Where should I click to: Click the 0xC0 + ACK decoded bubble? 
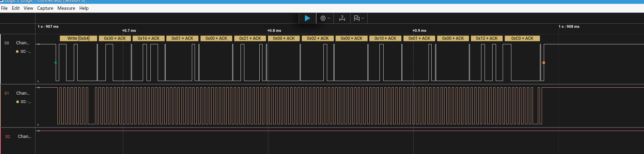522,38
